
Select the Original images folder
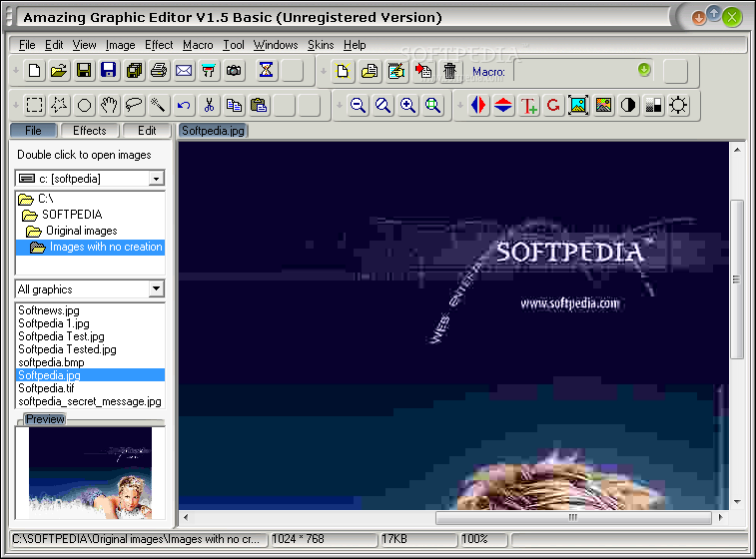click(x=82, y=231)
